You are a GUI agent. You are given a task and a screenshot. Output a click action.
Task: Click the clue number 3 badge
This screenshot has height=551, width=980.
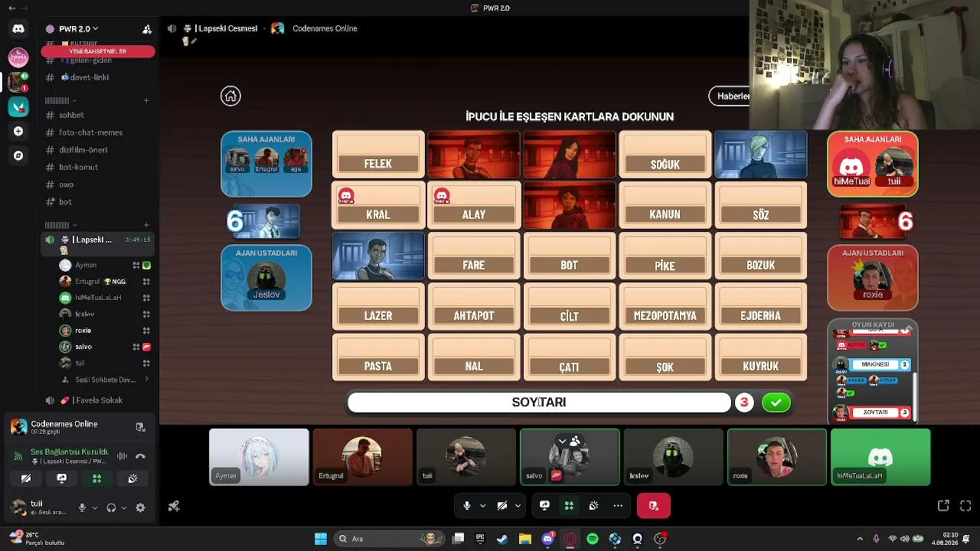tap(744, 403)
